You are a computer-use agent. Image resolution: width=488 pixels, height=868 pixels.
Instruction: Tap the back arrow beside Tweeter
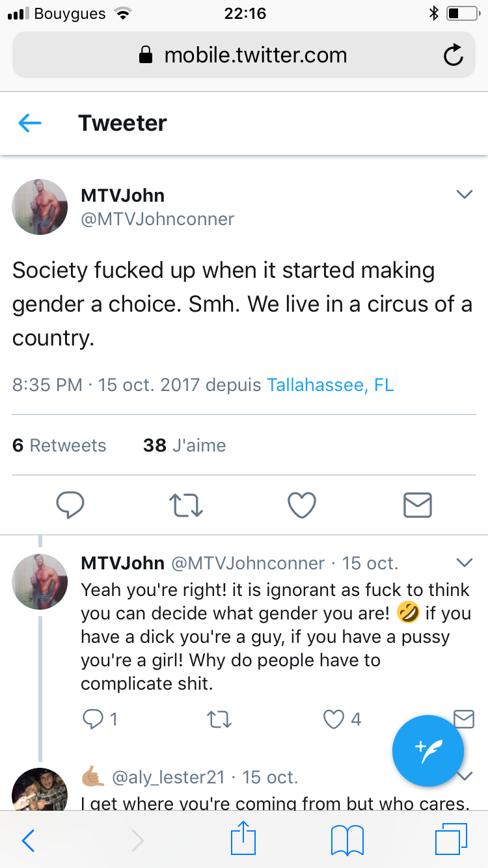(x=30, y=123)
